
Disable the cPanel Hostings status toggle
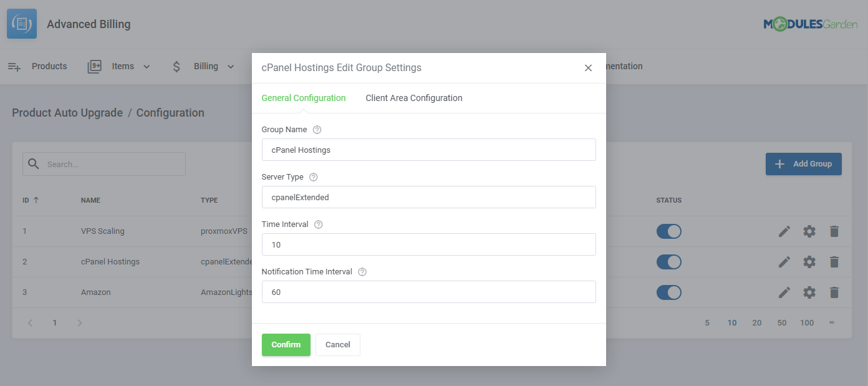point(668,262)
